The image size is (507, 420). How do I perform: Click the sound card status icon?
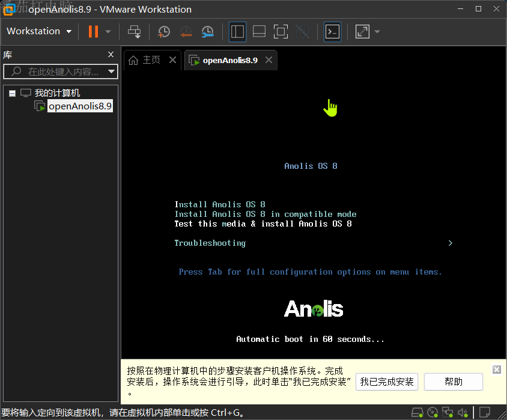pos(463,413)
